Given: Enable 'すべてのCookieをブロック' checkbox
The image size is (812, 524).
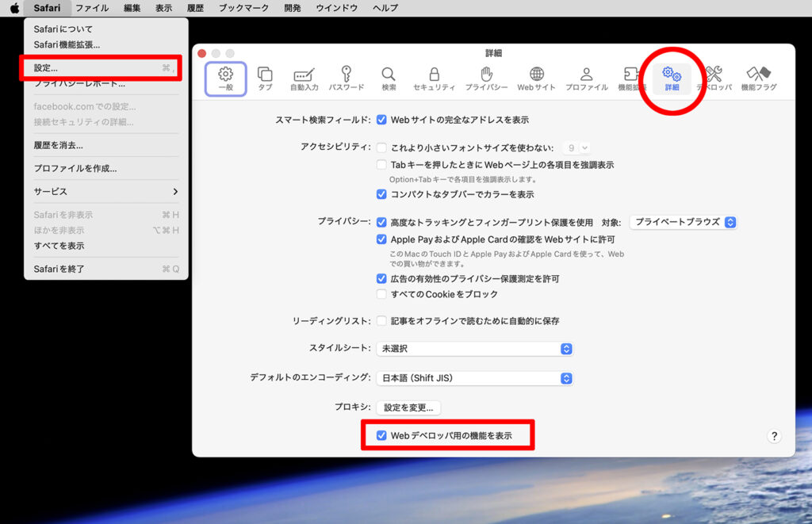Looking at the screenshot, I should [381, 294].
